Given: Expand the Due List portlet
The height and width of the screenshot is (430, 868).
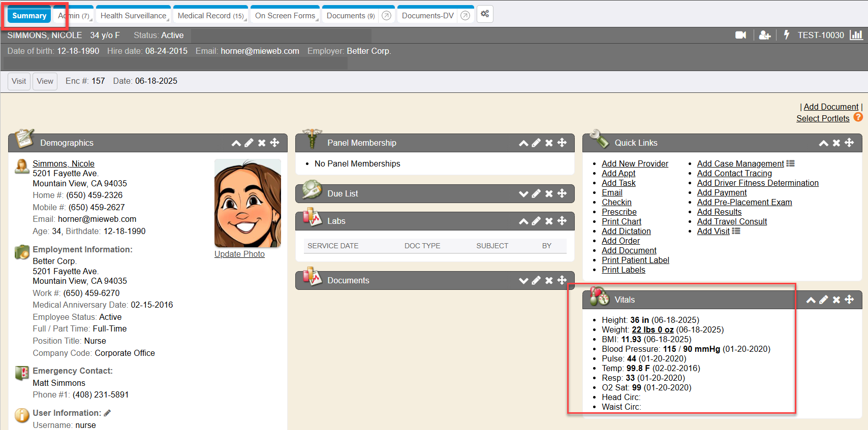Looking at the screenshot, I should 523,193.
